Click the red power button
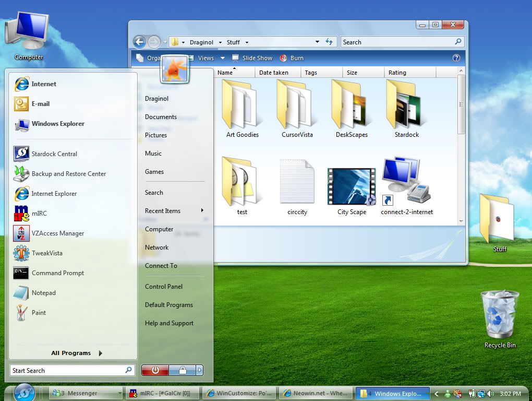This screenshot has width=532, height=401. [155, 370]
